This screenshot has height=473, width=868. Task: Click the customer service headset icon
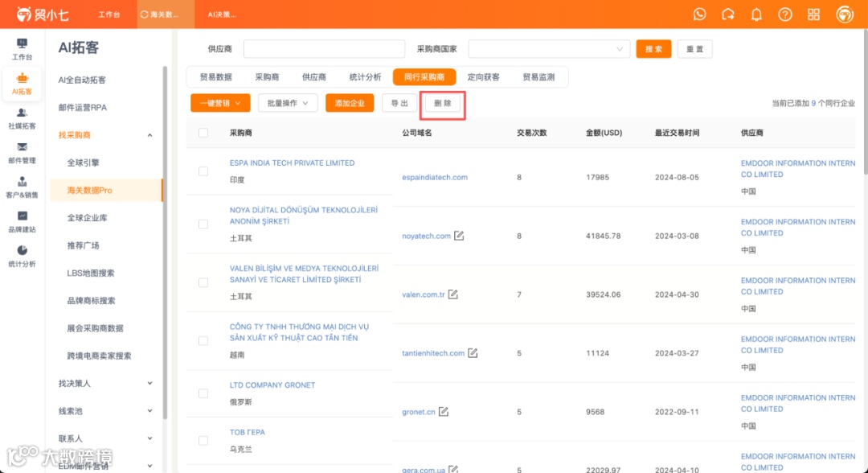[x=728, y=14]
